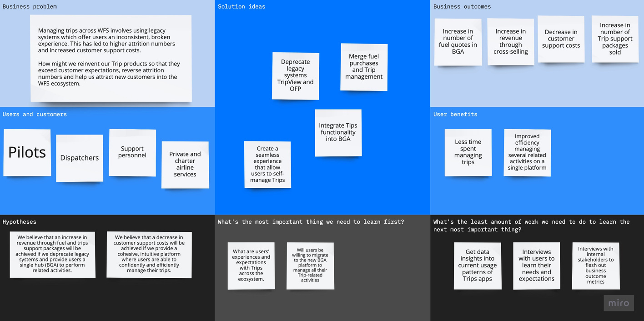This screenshot has width=644, height=321.
Task: Click 'Create a seamless experience' sticky note
Action: [267, 165]
